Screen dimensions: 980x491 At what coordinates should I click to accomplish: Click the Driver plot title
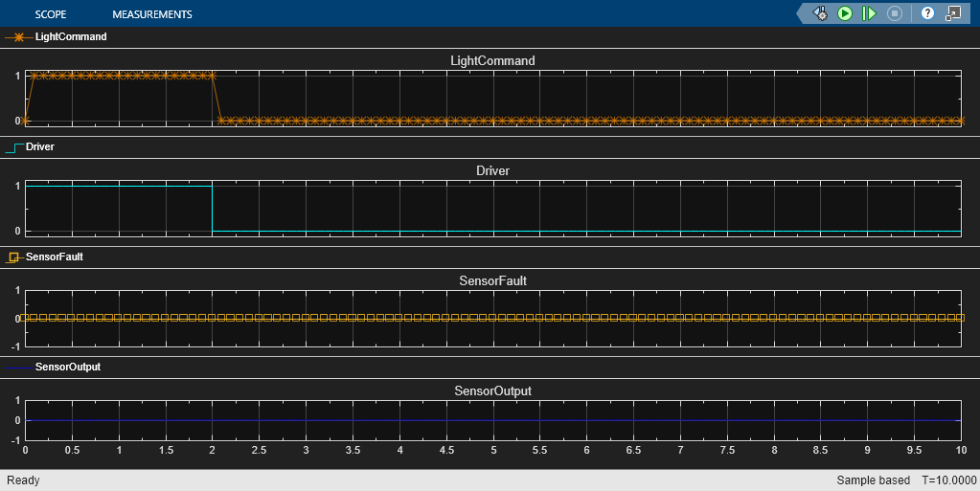point(492,170)
